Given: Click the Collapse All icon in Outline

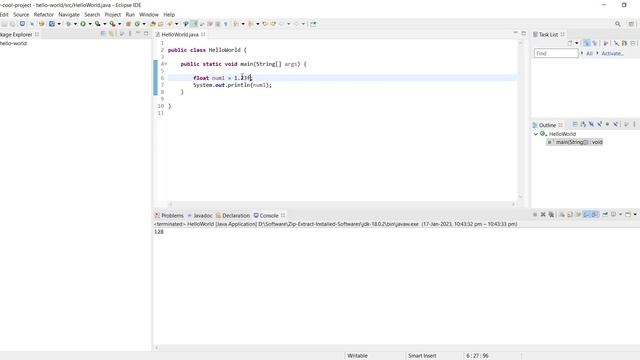Looking at the screenshot, I should point(575,124).
